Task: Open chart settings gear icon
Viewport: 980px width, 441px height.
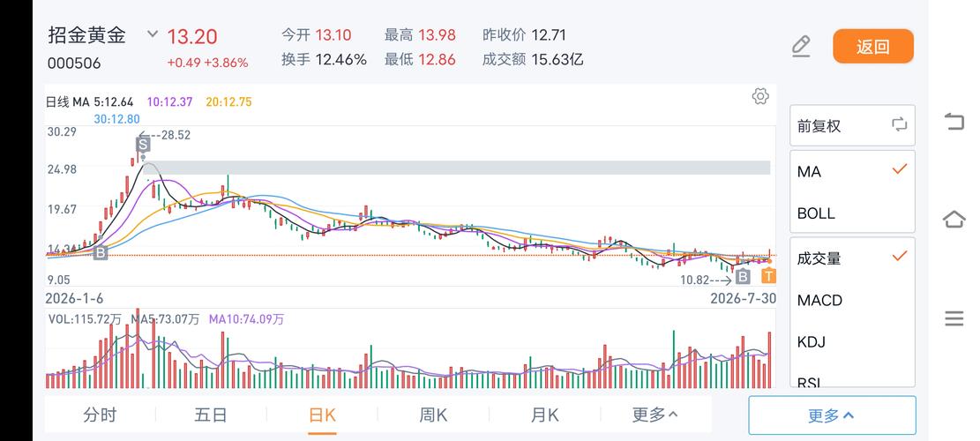Action: (x=760, y=96)
